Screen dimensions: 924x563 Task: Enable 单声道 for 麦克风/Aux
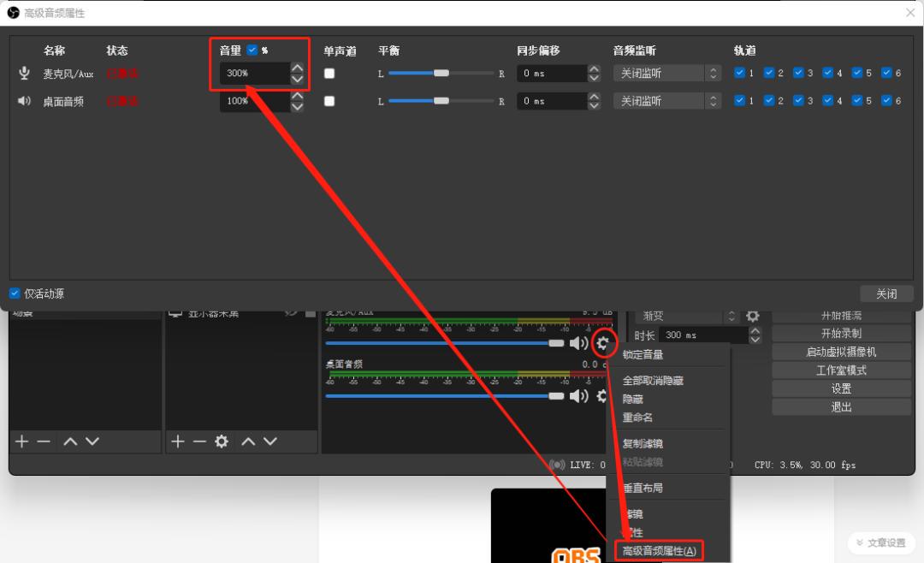point(329,74)
